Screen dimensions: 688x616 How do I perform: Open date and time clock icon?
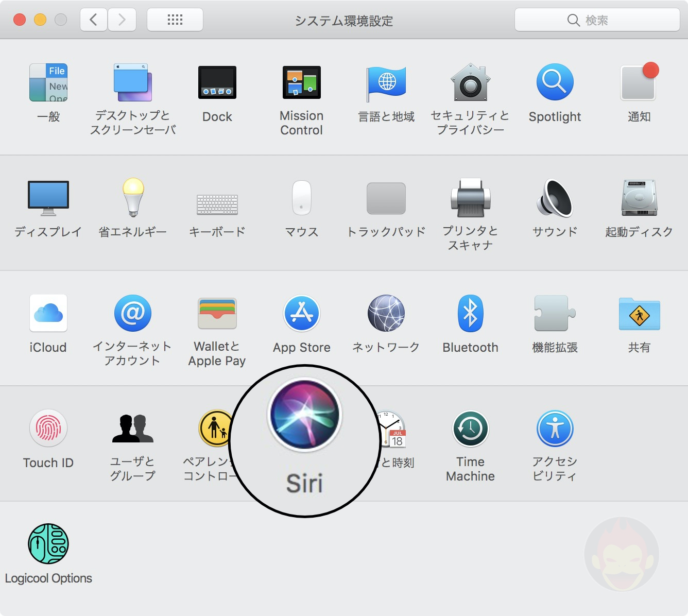(x=393, y=430)
